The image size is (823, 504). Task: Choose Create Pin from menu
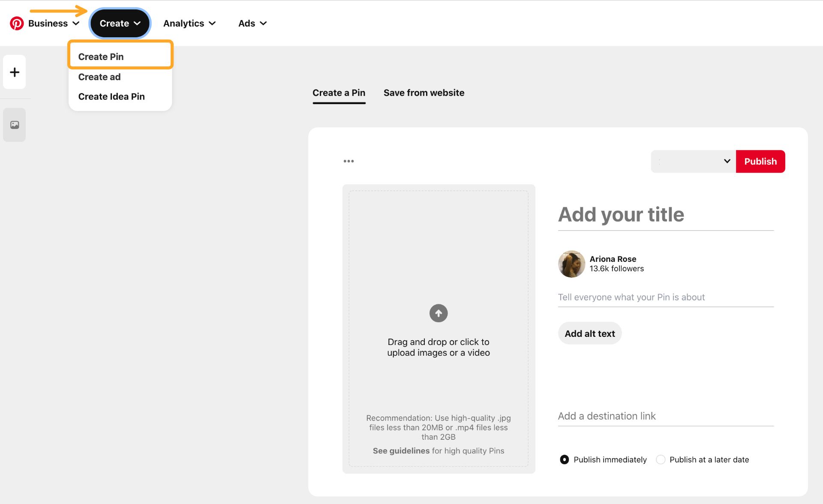pos(101,57)
